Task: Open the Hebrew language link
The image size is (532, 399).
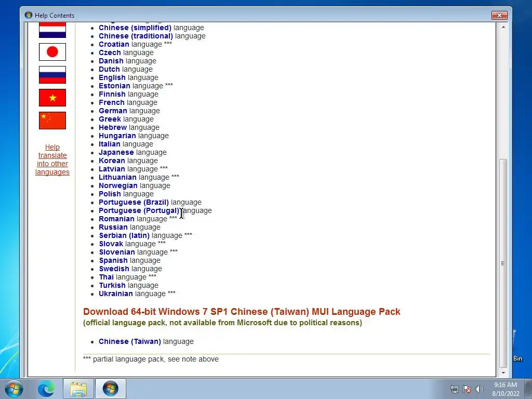Action: pos(113,127)
